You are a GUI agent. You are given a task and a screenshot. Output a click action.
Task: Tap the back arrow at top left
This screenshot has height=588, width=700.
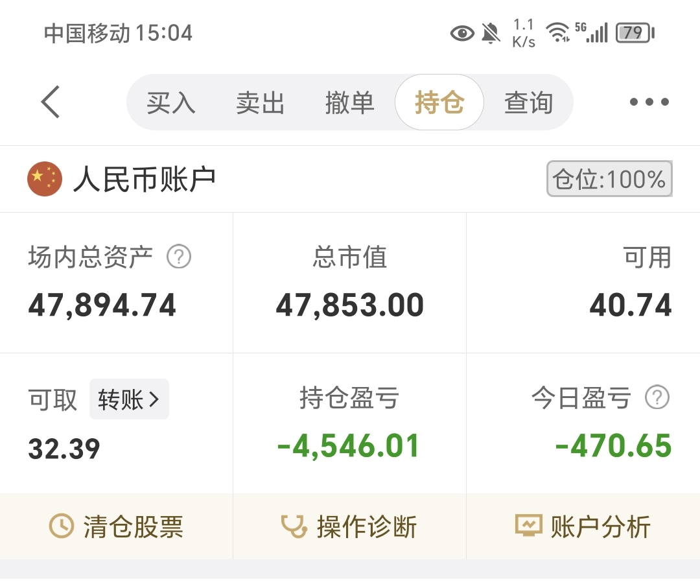pyautogui.click(x=51, y=102)
